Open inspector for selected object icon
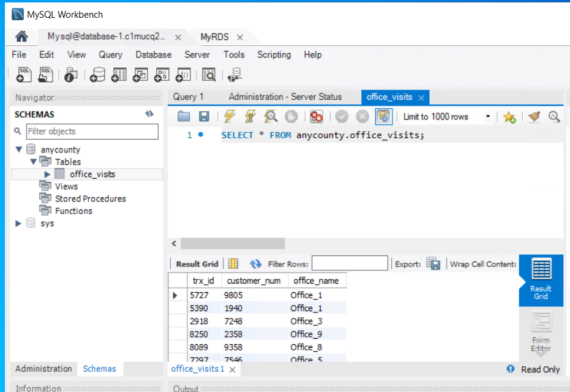Image resolution: width=570 pixels, height=392 pixels. 71,75
